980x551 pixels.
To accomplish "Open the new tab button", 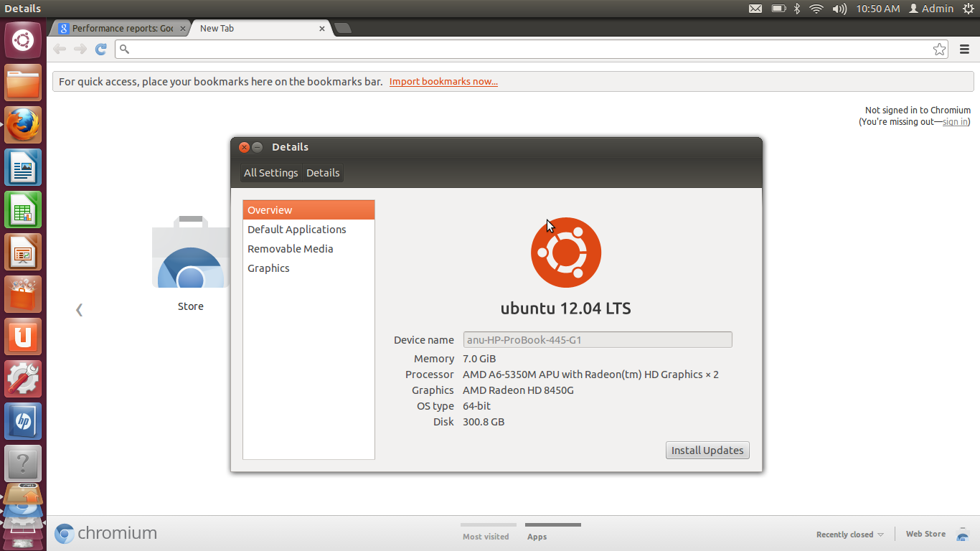I will (343, 28).
